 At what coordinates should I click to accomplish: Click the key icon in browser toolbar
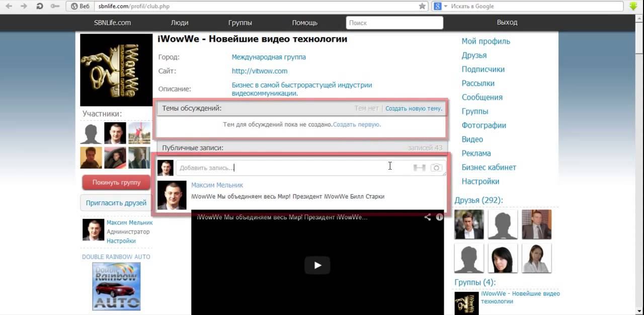55,6
